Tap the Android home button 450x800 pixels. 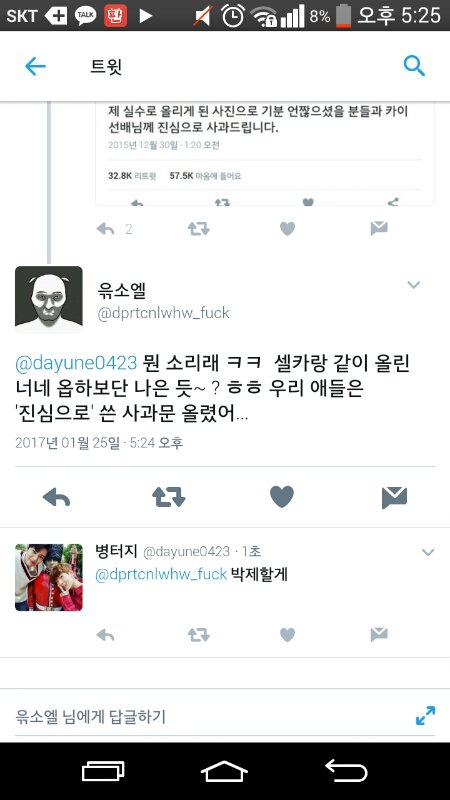pyautogui.click(x=224, y=771)
